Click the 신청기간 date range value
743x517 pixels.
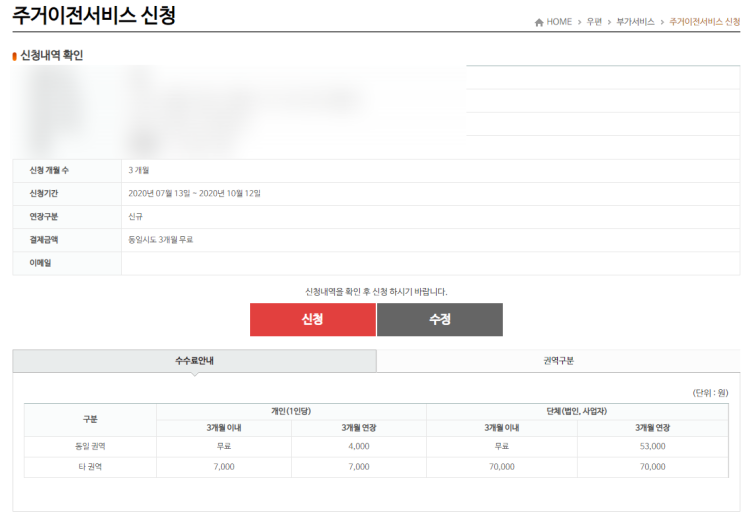click(194, 193)
